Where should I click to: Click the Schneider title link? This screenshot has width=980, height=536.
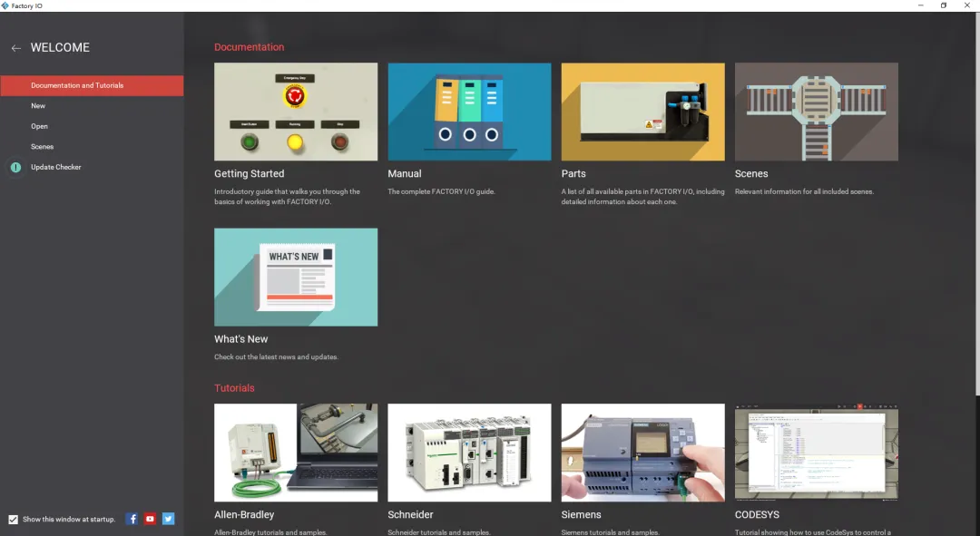coord(410,515)
